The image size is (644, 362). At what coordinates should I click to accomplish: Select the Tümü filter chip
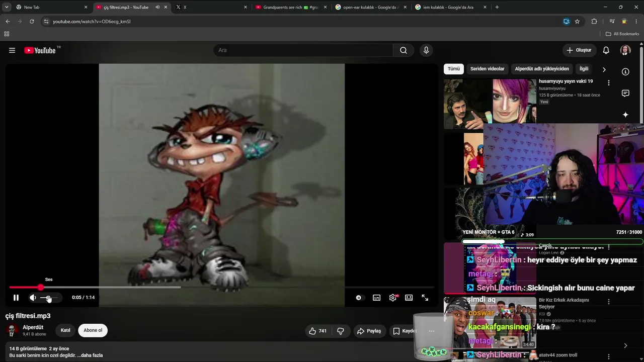click(x=454, y=69)
